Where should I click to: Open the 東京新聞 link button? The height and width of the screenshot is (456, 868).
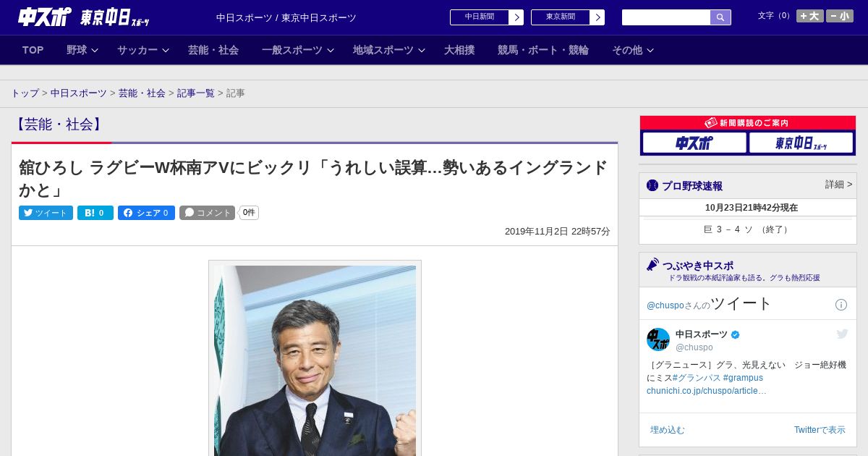click(561, 17)
